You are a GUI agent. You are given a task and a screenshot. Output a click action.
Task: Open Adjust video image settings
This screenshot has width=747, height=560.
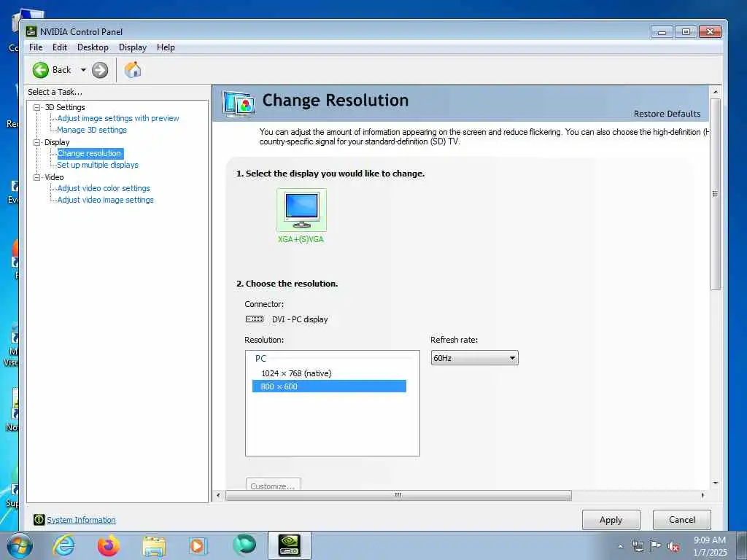click(105, 200)
